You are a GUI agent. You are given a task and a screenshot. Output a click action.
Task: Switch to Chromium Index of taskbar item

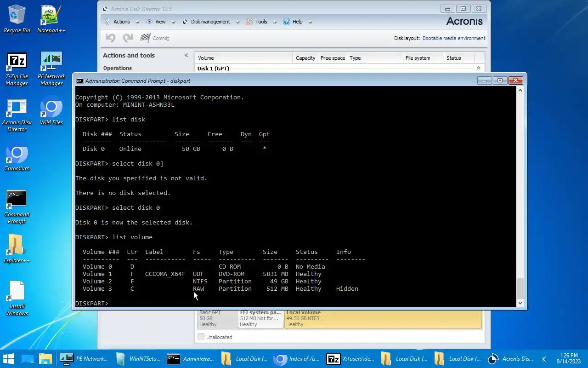[297, 359]
